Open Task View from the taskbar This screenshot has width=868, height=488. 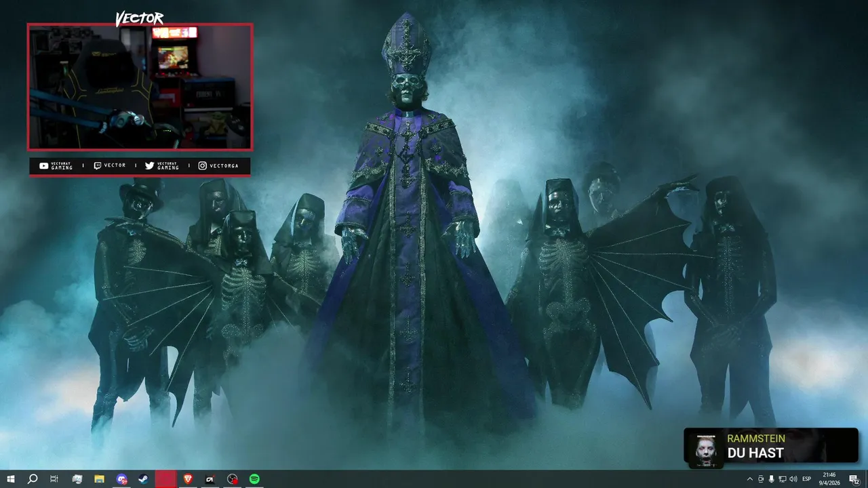54,479
